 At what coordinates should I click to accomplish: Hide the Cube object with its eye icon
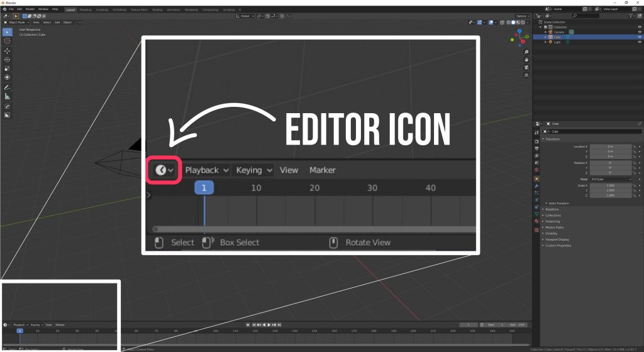click(x=639, y=36)
